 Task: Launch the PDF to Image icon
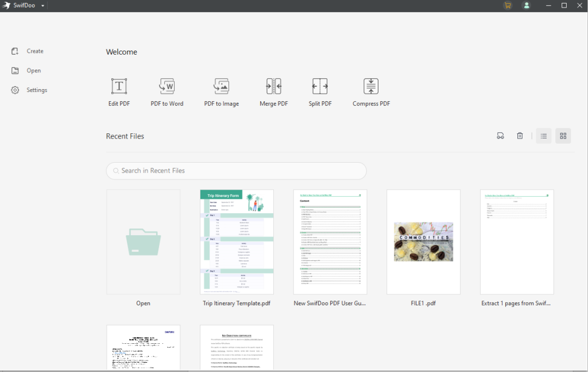coord(222,86)
